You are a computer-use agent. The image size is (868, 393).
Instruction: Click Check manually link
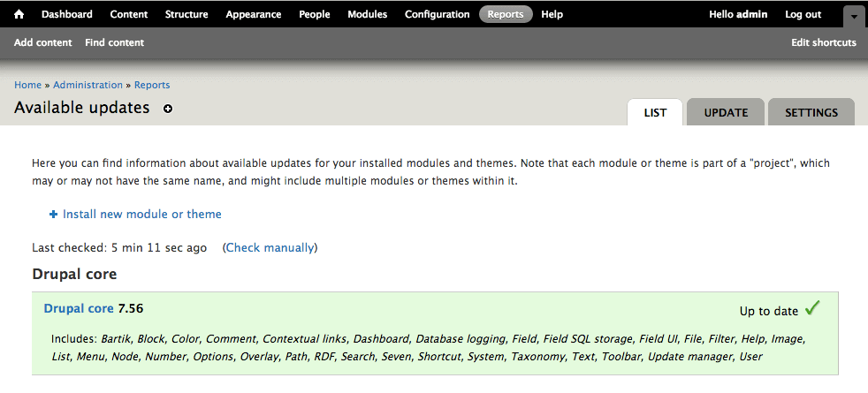(x=270, y=247)
